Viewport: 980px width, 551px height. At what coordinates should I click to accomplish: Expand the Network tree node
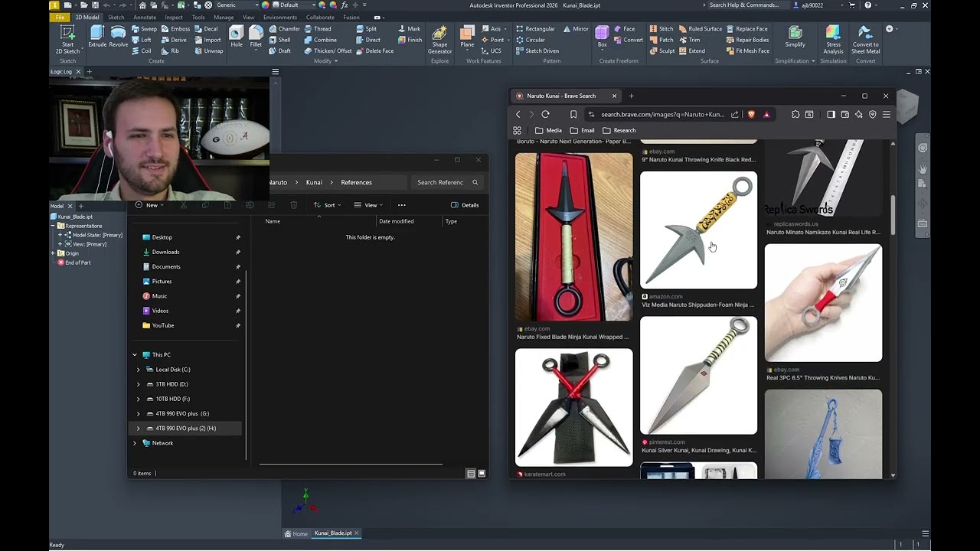pyautogui.click(x=135, y=443)
